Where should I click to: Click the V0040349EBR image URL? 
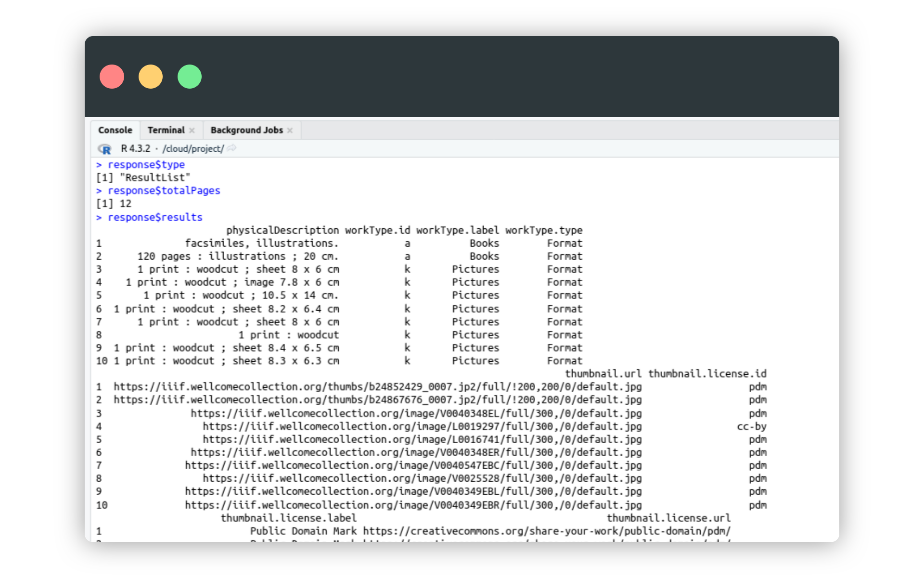pos(413,505)
